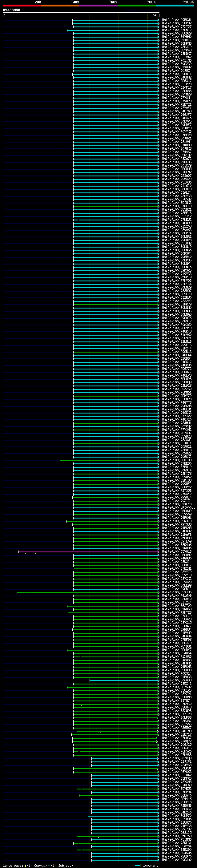Image resolution: width=197 pixels, height=868 pixels.
Task: Click the red 20% identity legend segment
Action: click(x=22, y=6)
